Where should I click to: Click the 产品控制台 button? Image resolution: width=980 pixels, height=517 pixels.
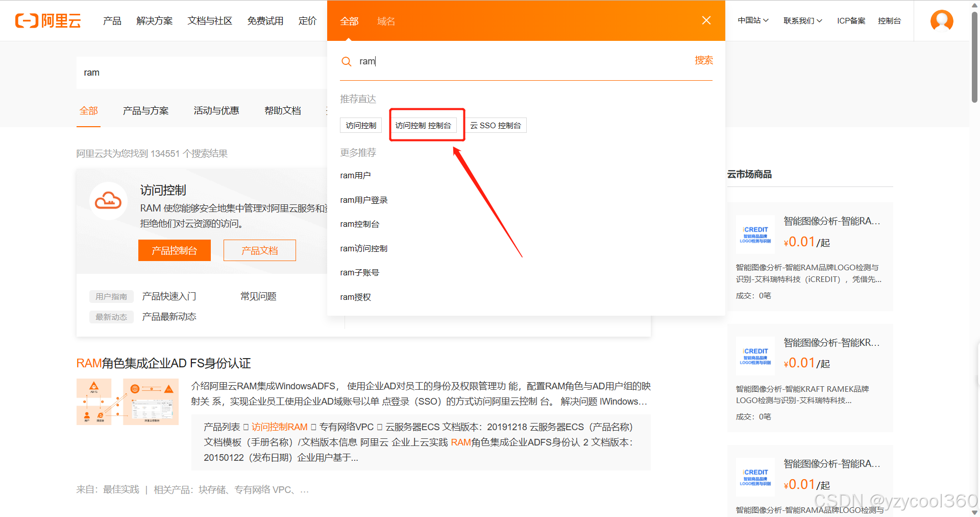(x=175, y=250)
